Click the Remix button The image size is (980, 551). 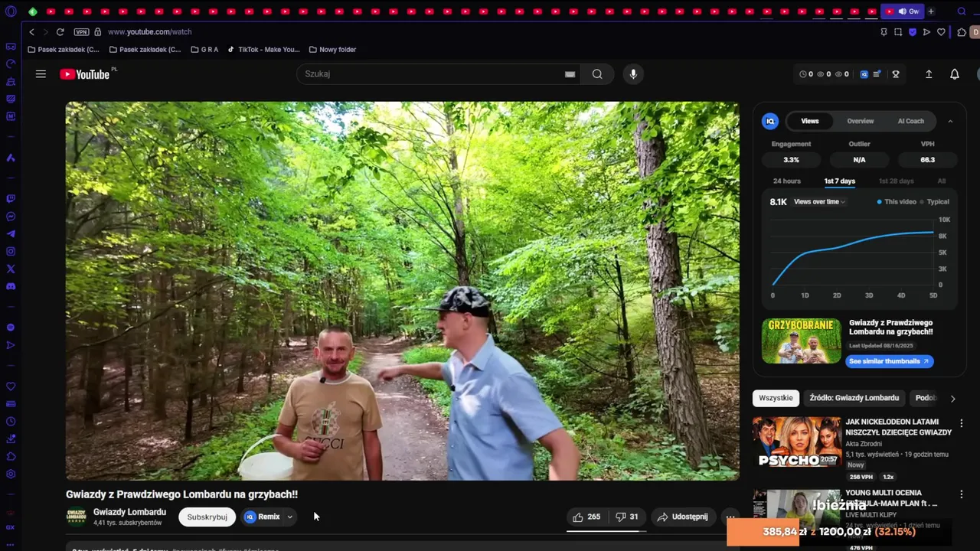tap(263, 517)
